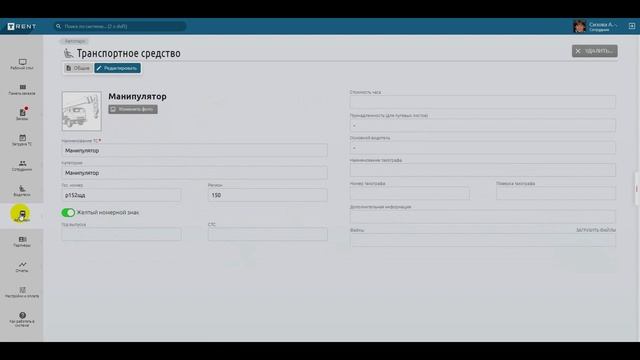Open the Загрузка ТС calendar sidebar item
This screenshot has height=360, width=640.
click(22, 140)
